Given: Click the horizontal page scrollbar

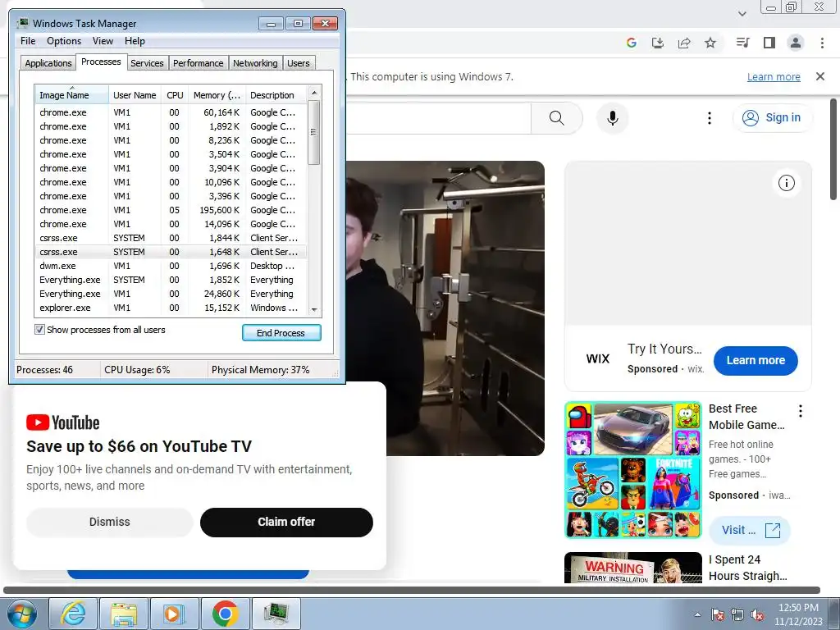Looking at the screenshot, I should [x=412, y=591].
